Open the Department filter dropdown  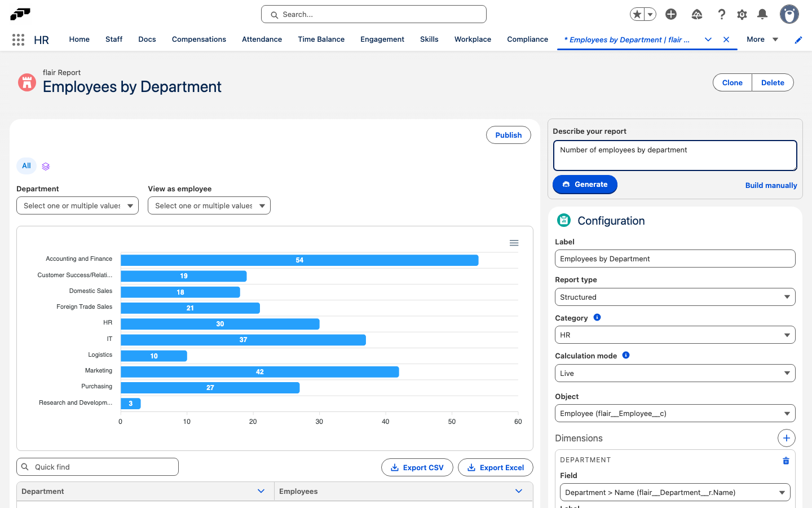pyautogui.click(x=78, y=205)
